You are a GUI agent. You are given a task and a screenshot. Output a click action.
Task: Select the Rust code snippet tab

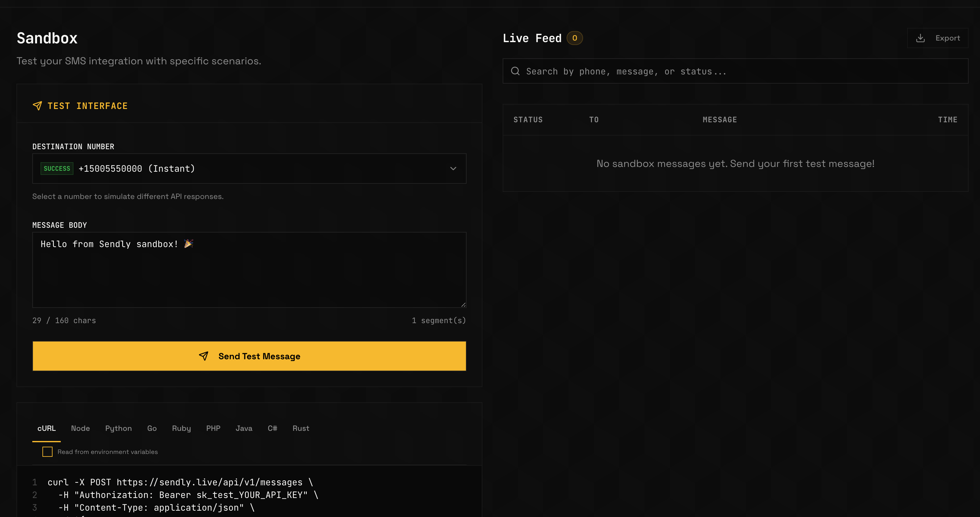tap(300, 428)
